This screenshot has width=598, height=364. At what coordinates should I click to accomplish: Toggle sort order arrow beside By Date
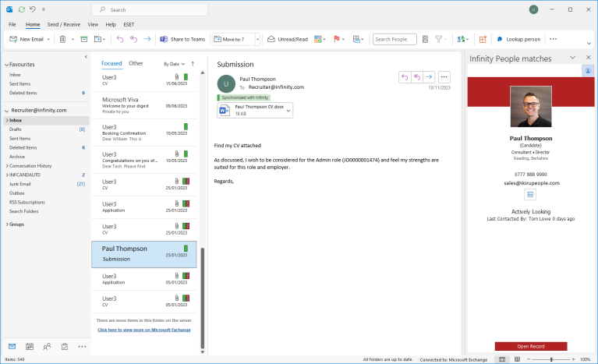point(193,64)
